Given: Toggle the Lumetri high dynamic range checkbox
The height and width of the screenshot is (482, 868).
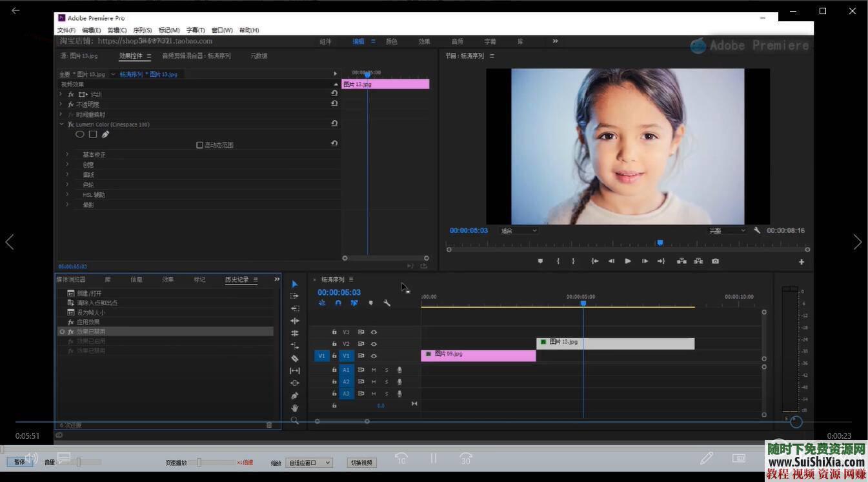Looking at the screenshot, I should coord(200,145).
